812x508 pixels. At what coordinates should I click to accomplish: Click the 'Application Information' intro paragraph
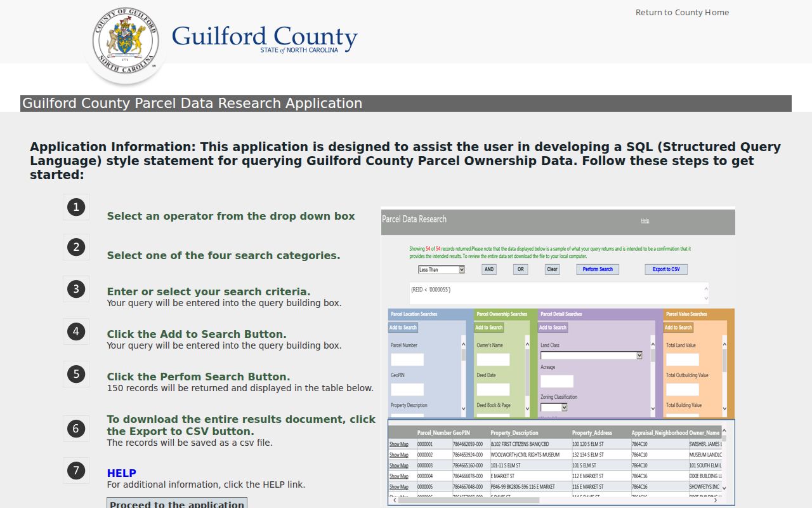[x=405, y=161]
